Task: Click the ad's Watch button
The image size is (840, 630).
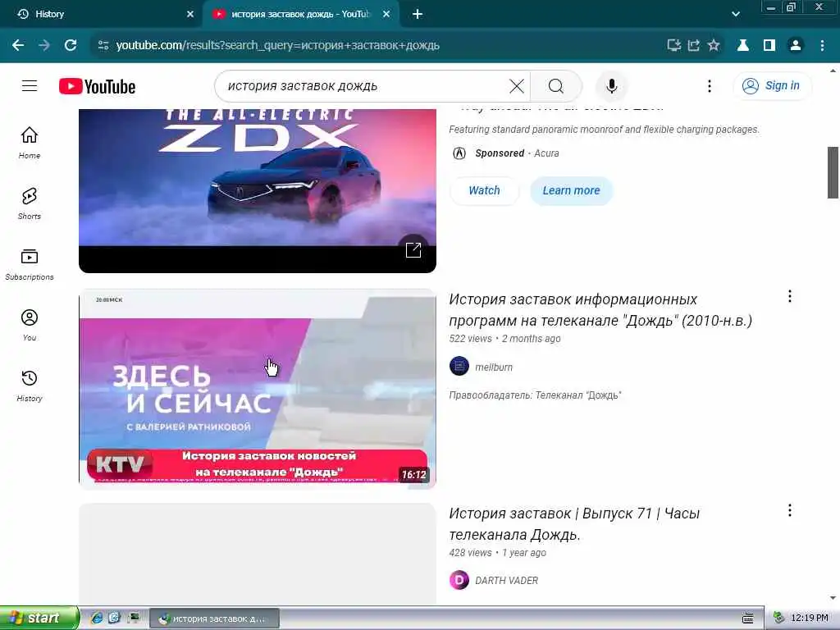Action: (x=484, y=190)
